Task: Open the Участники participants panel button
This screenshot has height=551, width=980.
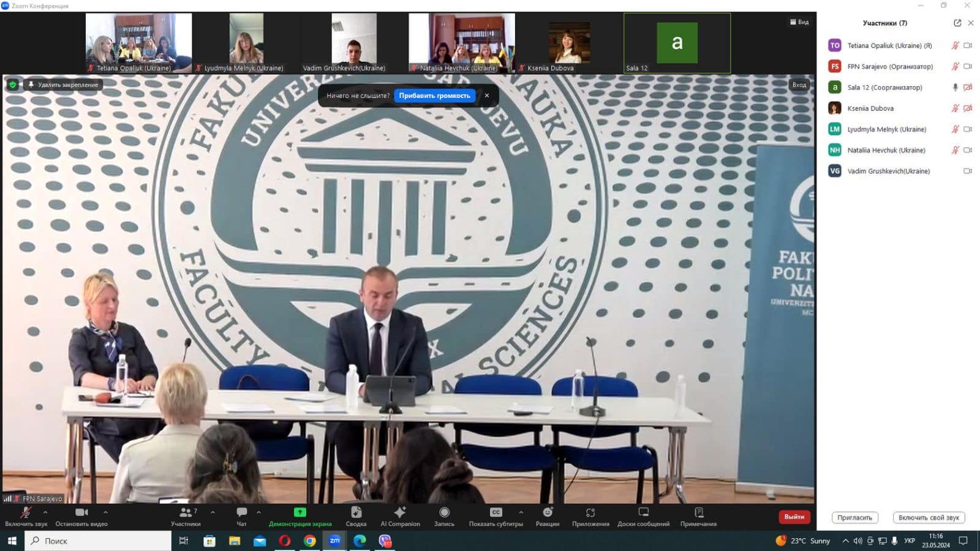Action: [186, 517]
